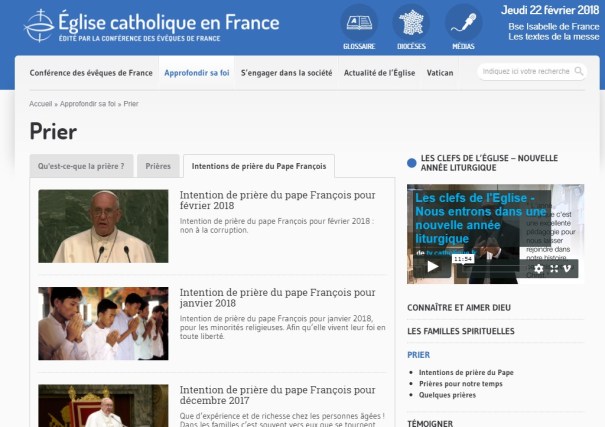
Task: Open video settings gear icon
Action: point(539,268)
